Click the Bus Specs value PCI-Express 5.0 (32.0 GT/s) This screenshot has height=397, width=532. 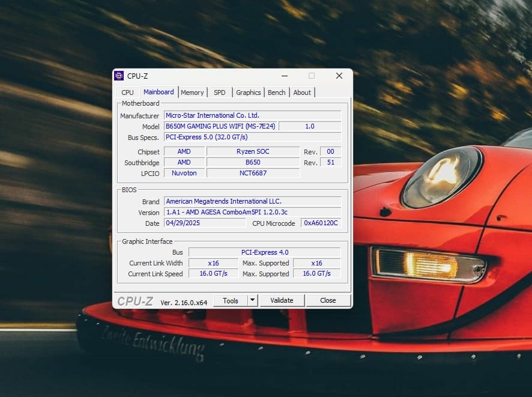point(252,137)
